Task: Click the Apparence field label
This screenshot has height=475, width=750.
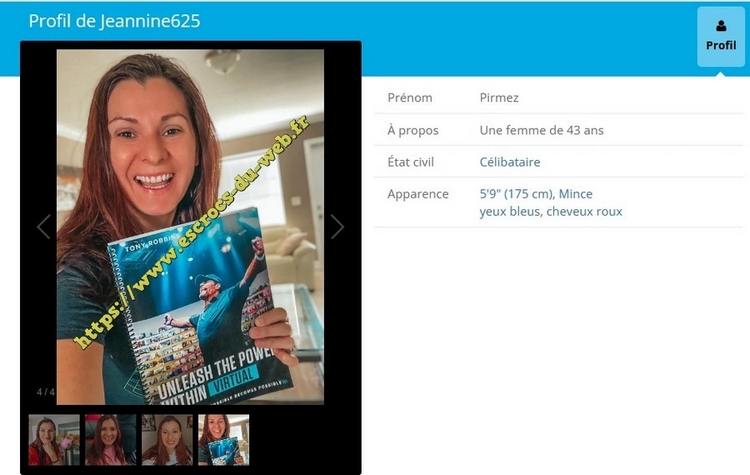Action: 418,194
